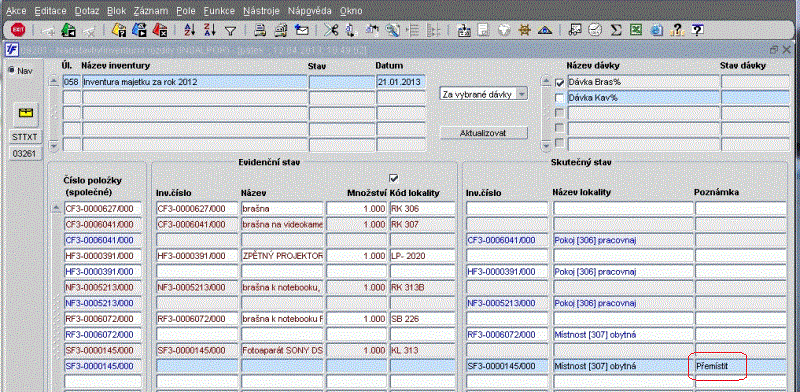Click the wrench tools icon

[x=392, y=30]
